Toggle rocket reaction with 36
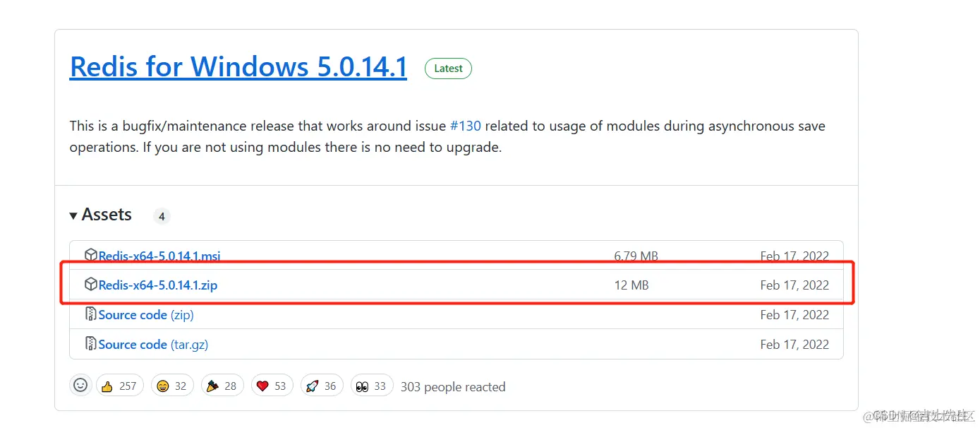The image size is (980, 428). point(322,386)
